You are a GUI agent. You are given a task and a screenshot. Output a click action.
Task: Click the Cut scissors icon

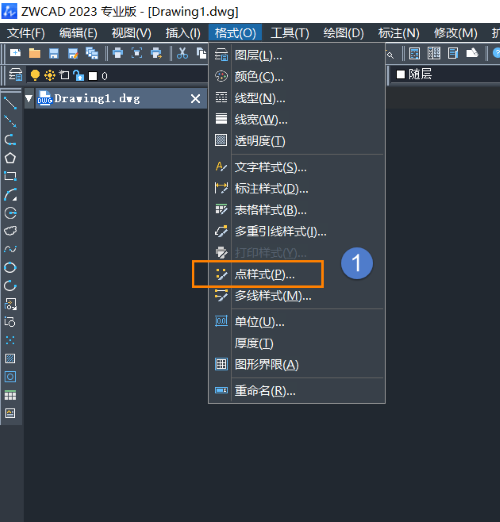point(182,53)
